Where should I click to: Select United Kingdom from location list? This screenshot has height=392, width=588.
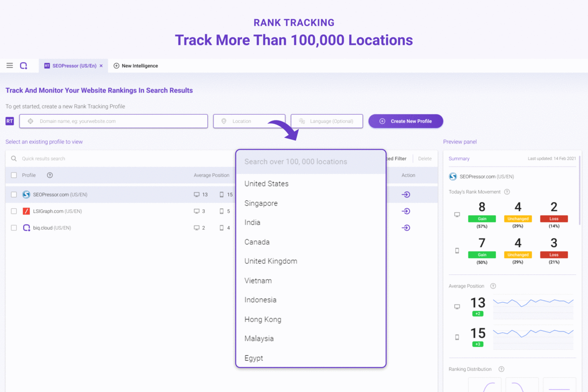coord(270,261)
